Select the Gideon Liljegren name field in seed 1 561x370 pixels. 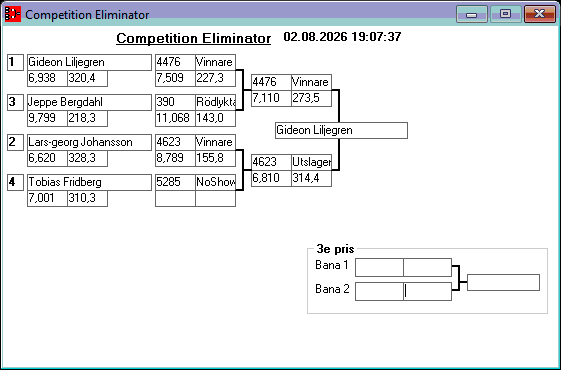(x=89, y=62)
